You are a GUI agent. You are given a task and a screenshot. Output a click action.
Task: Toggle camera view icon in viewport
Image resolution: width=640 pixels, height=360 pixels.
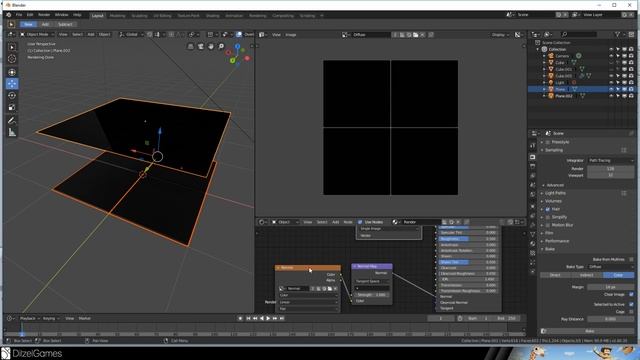tap(201, 47)
